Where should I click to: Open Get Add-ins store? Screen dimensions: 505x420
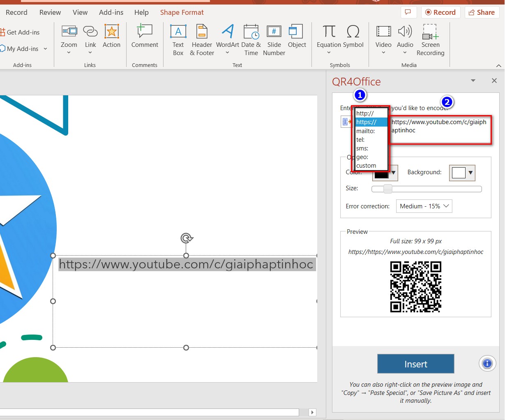(x=20, y=32)
